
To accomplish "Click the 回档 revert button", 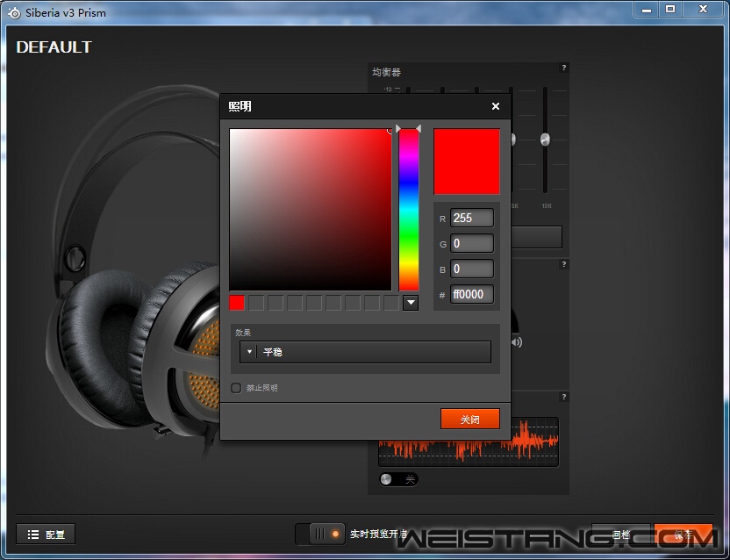I will 620,534.
